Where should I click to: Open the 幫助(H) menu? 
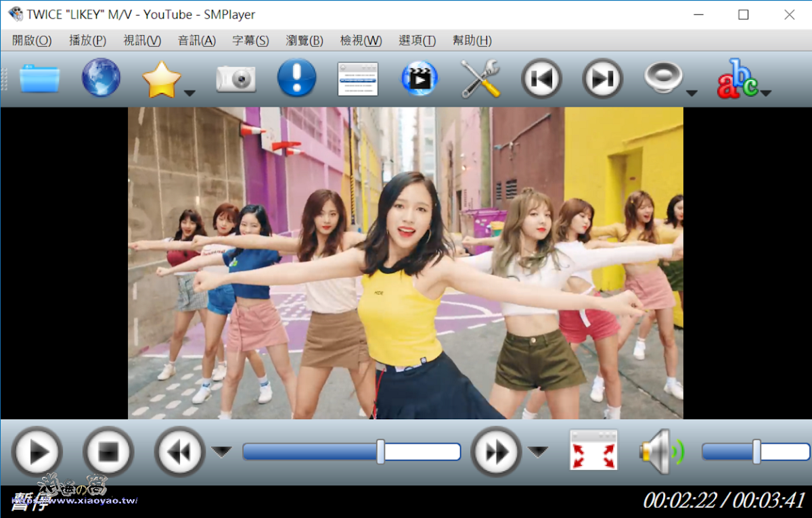tap(472, 41)
